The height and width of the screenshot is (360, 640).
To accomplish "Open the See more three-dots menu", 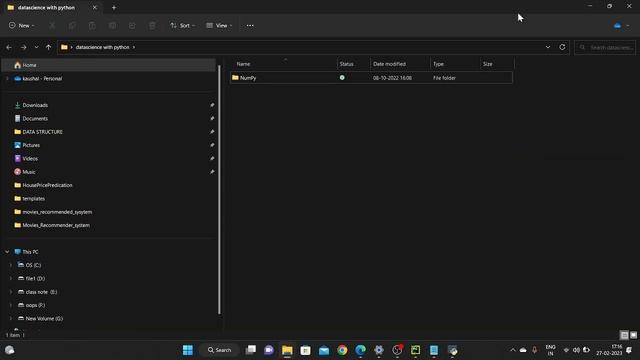I will (x=250, y=25).
